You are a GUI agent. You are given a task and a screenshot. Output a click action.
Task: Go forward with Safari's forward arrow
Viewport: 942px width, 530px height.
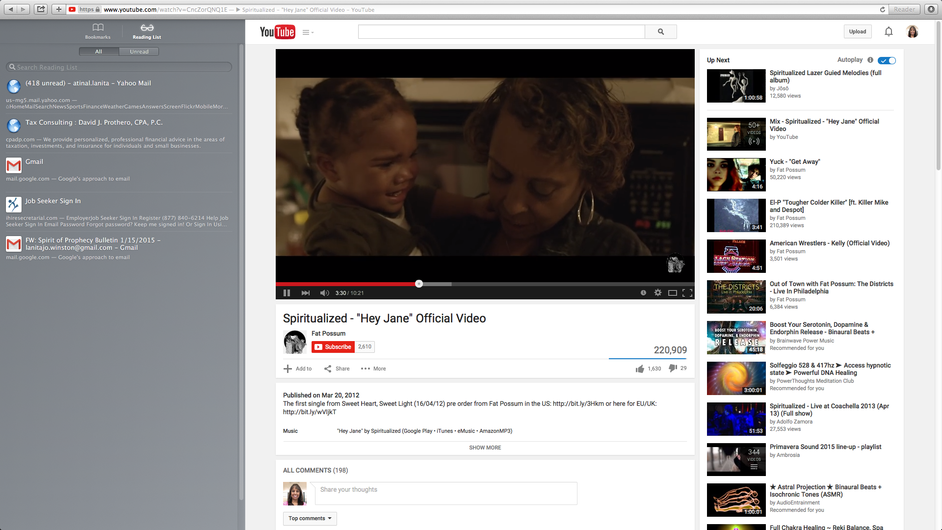[23, 9]
